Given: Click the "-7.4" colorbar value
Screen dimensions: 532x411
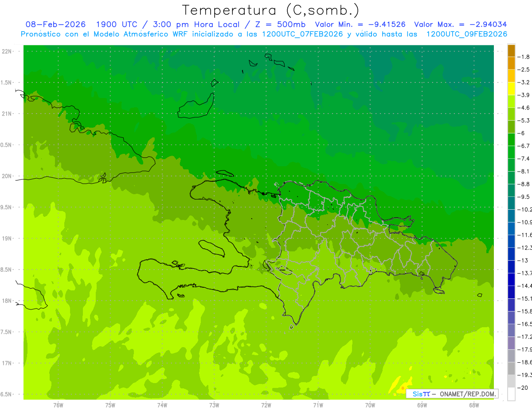Looking at the screenshot, I should [523, 159].
